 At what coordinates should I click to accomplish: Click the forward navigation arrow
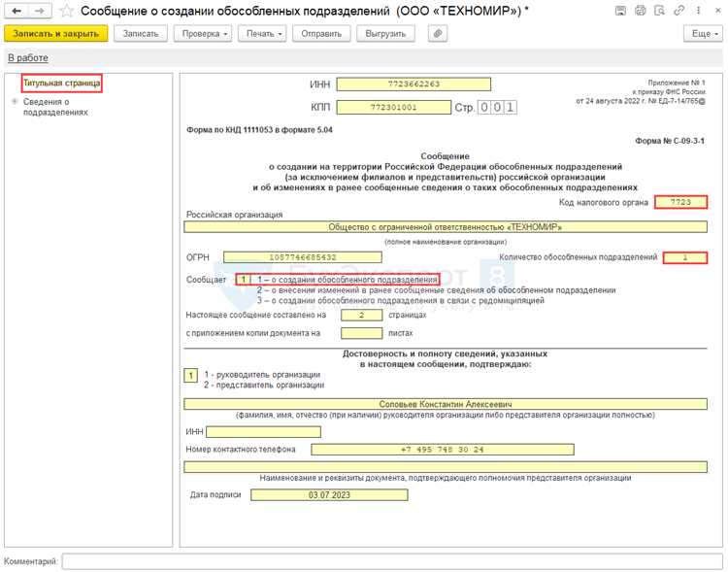click(39, 11)
